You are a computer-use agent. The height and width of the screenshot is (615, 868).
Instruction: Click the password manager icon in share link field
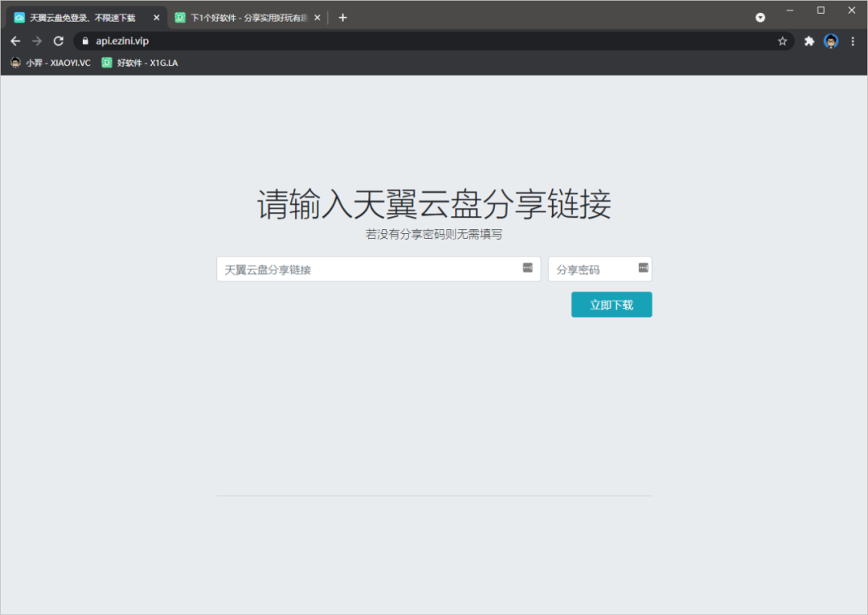[527, 268]
